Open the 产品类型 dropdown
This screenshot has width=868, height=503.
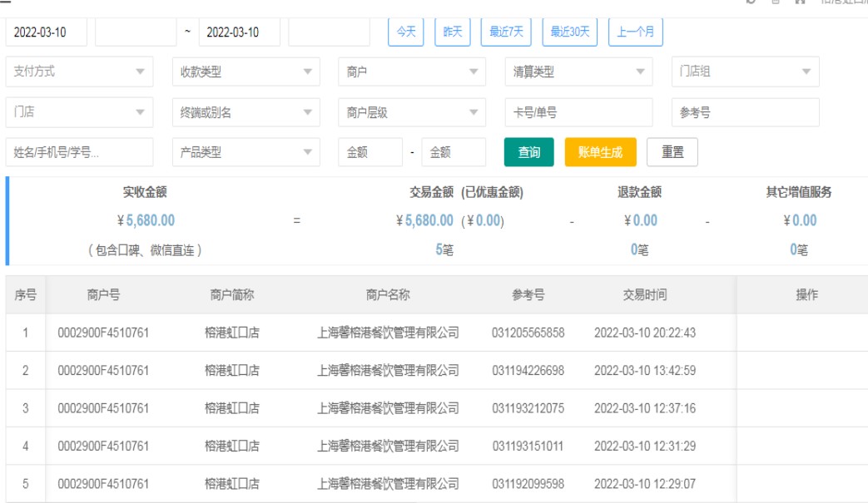(246, 152)
